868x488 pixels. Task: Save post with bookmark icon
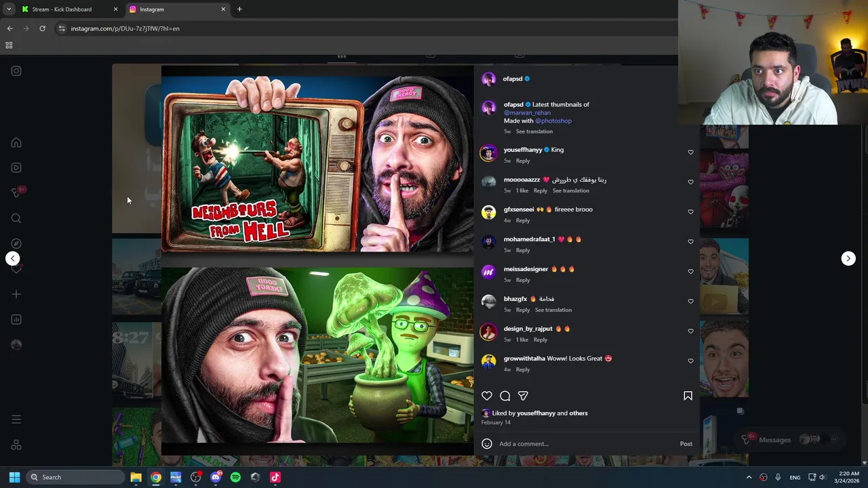[x=688, y=396]
